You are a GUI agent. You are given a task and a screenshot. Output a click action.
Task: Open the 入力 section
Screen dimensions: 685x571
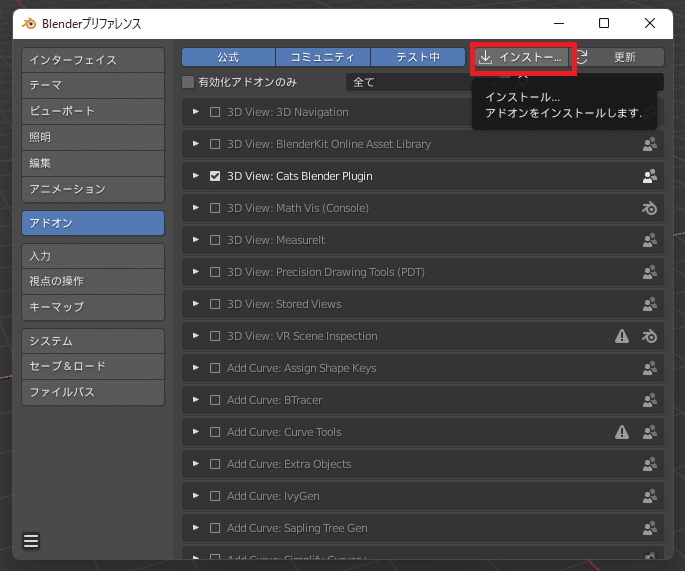93,256
